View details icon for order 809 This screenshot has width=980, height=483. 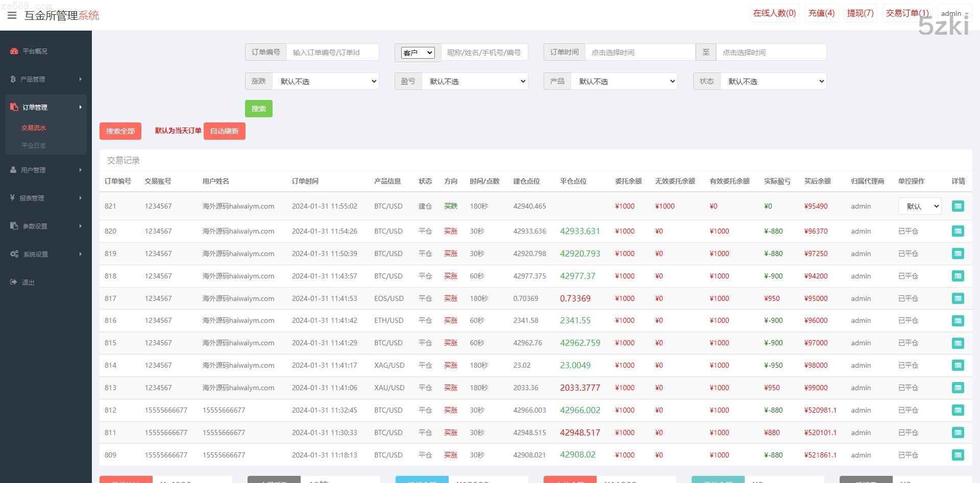(958, 455)
